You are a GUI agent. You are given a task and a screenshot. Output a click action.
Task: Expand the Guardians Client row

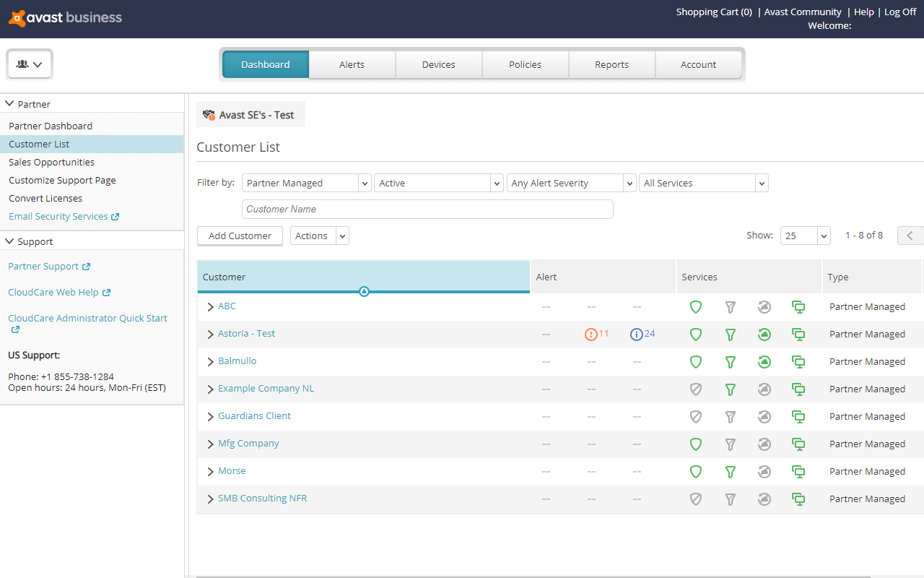click(210, 416)
